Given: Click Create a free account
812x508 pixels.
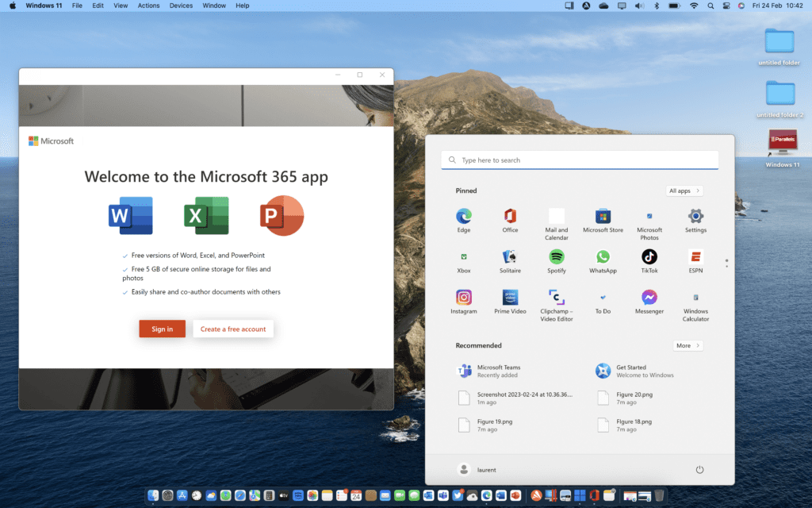Looking at the screenshot, I should pyautogui.click(x=233, y=329).
